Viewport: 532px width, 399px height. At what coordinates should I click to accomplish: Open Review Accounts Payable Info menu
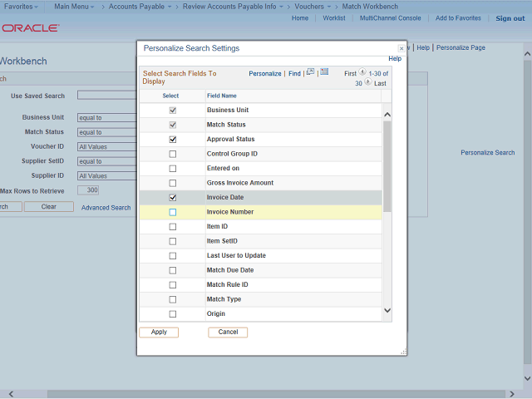[234, 6]
